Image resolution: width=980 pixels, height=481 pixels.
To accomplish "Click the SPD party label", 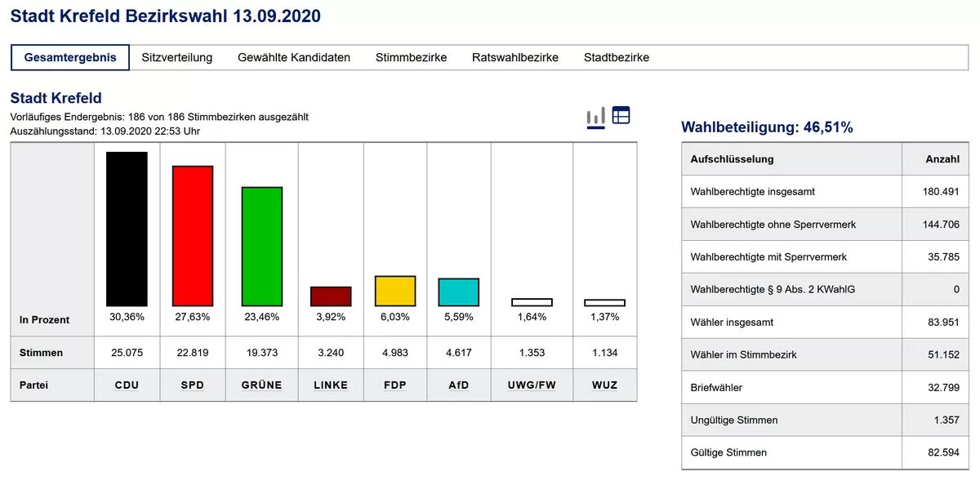I will pos(192,385).
